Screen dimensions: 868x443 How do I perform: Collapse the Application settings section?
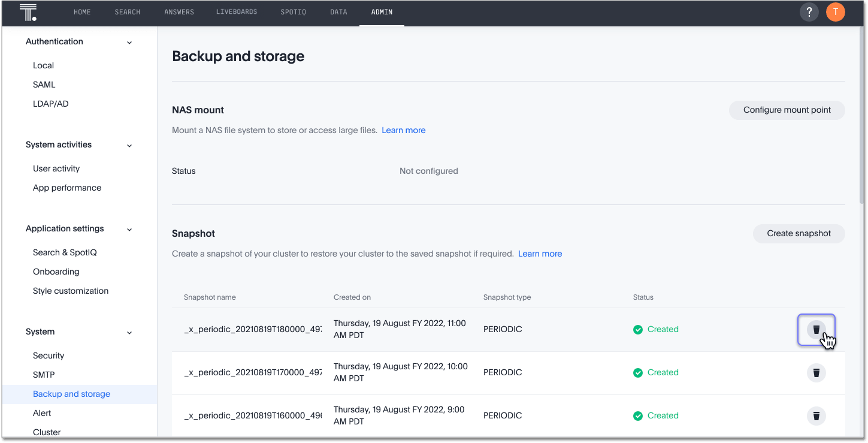(129, 230)
